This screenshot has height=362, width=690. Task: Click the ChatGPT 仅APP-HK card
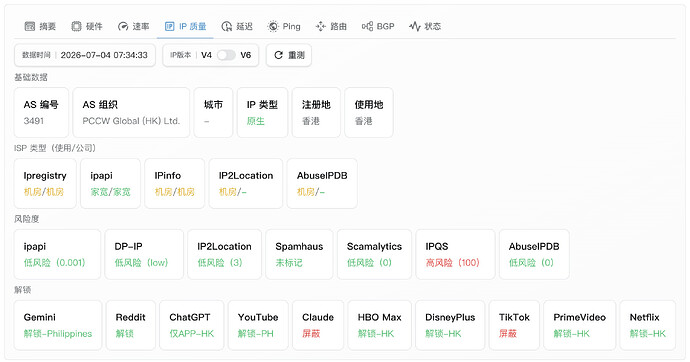point(192,325)
